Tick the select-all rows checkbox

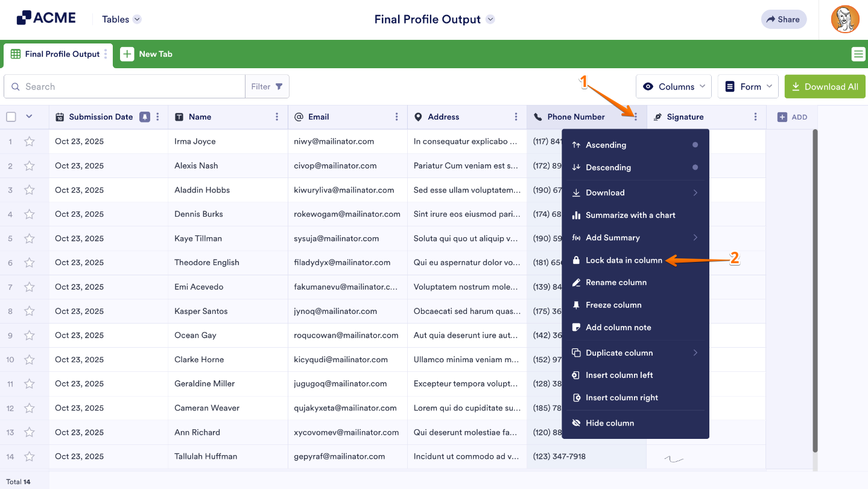[11, 117]
